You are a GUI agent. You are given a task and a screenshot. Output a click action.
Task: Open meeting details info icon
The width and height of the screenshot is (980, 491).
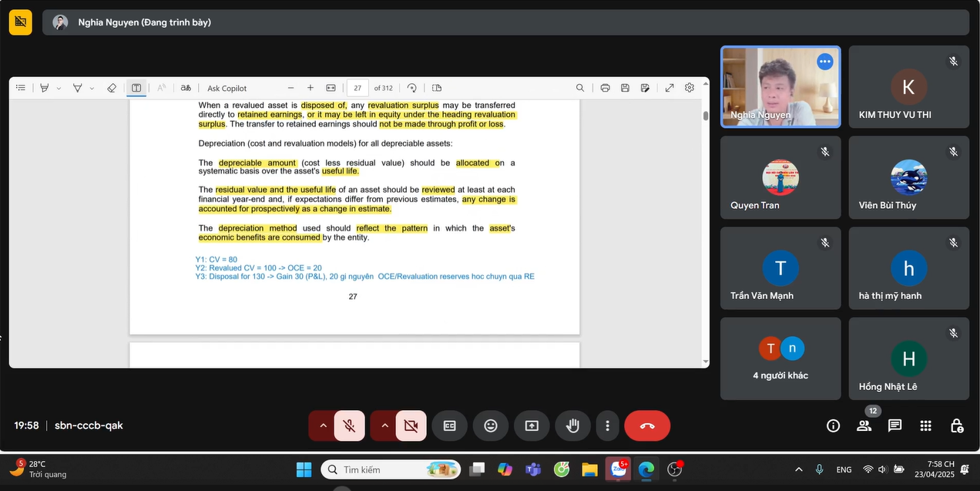(x=833, y=425)
